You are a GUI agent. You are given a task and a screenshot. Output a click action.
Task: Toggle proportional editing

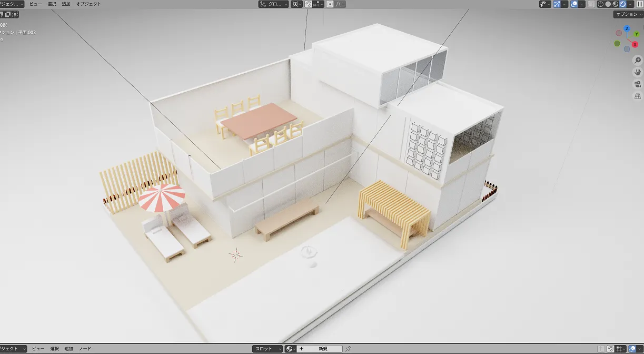click(x=330, y=4)
